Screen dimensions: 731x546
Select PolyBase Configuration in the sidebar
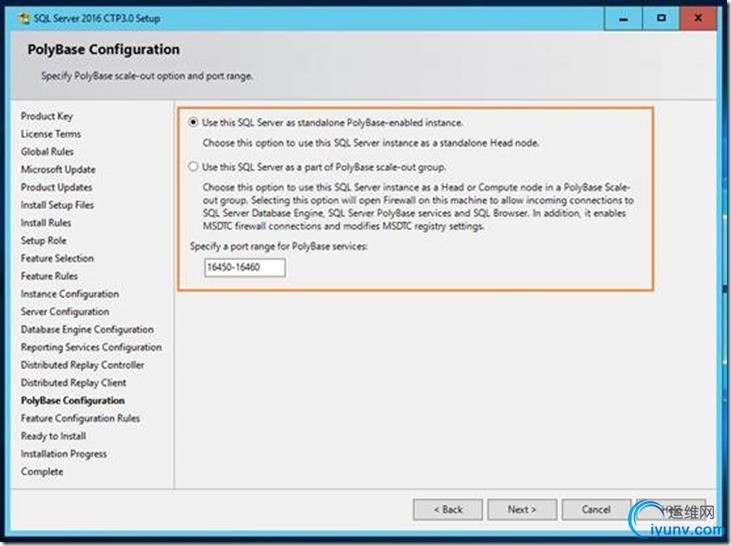pos(72,401)
